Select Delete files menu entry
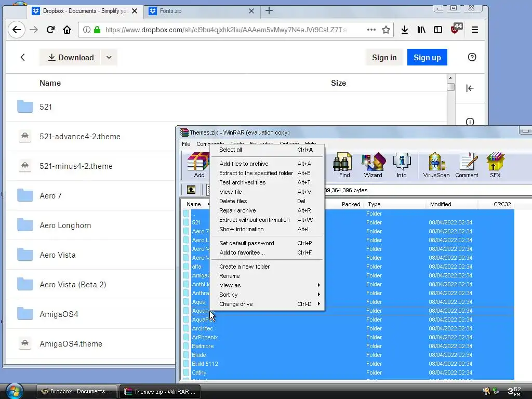This screenshot has width=532, height=399. 267,201
